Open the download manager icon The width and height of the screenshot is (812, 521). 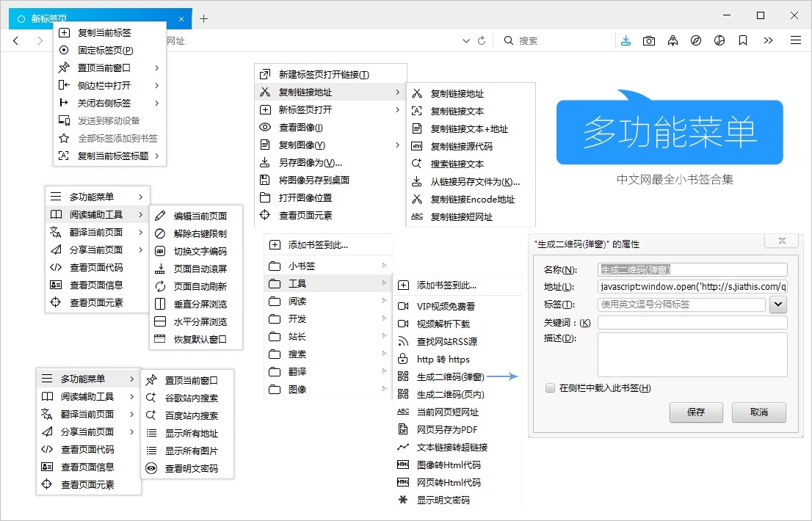626,41
